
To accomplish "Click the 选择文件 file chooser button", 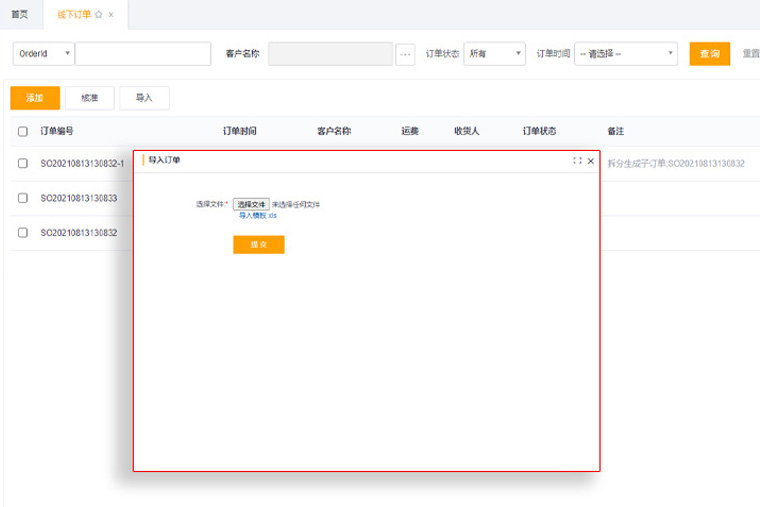I will pos(251,204).
